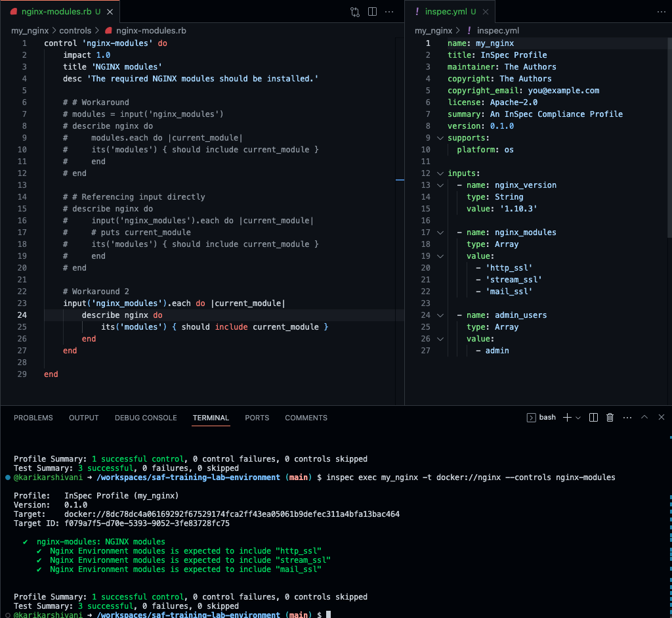Viewport: 672px width, 618px height.
Task: Switch to the inspec.yml editor tab
Action: [x=448, y=11]
